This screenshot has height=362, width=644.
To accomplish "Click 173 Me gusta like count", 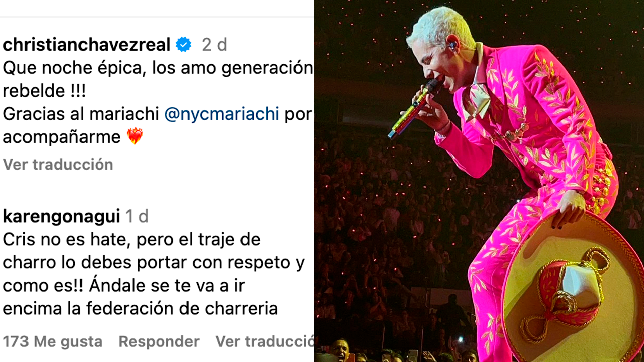I will pos(53,341).
